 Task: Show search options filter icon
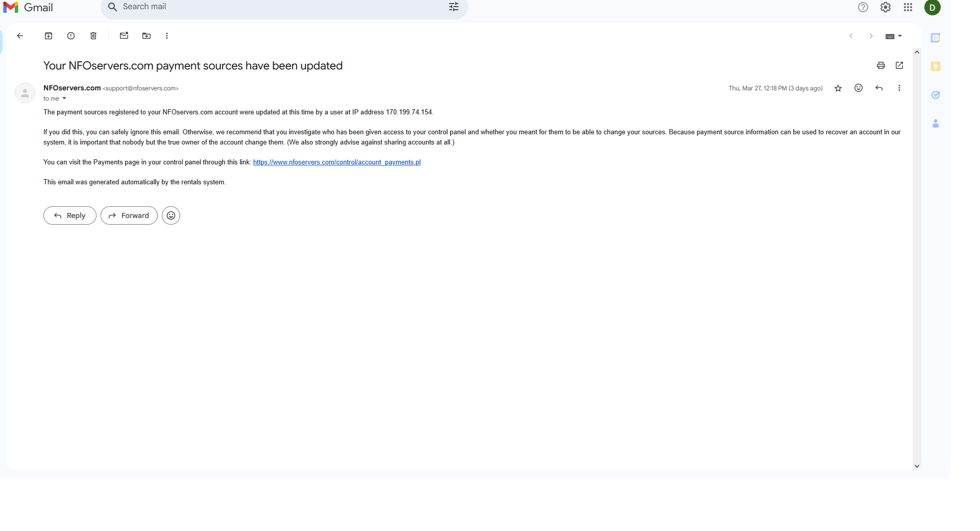(454, 7)
